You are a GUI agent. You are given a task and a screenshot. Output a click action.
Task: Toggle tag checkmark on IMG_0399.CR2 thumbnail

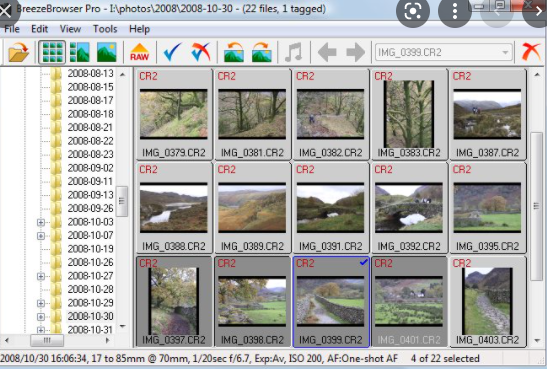pos(363,262)
